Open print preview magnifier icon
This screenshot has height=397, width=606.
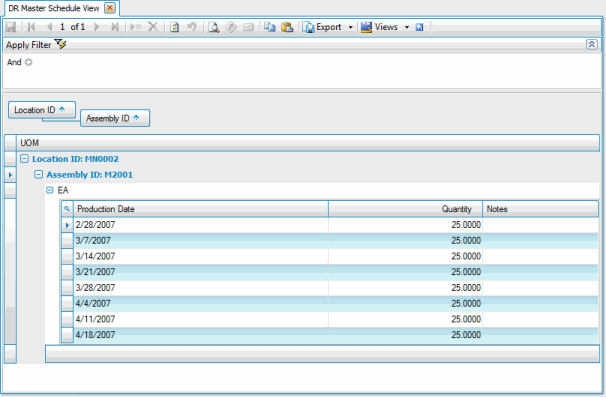point(214,27)
